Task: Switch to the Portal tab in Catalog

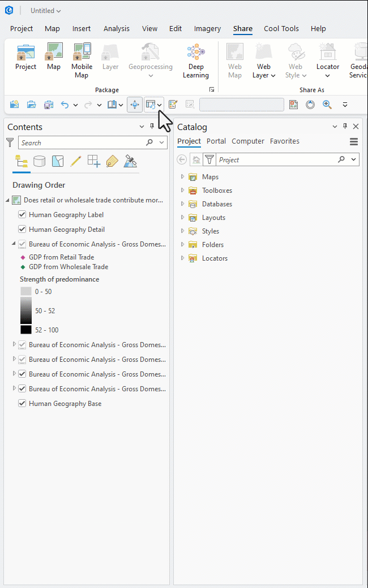Action: click(216, 141)
